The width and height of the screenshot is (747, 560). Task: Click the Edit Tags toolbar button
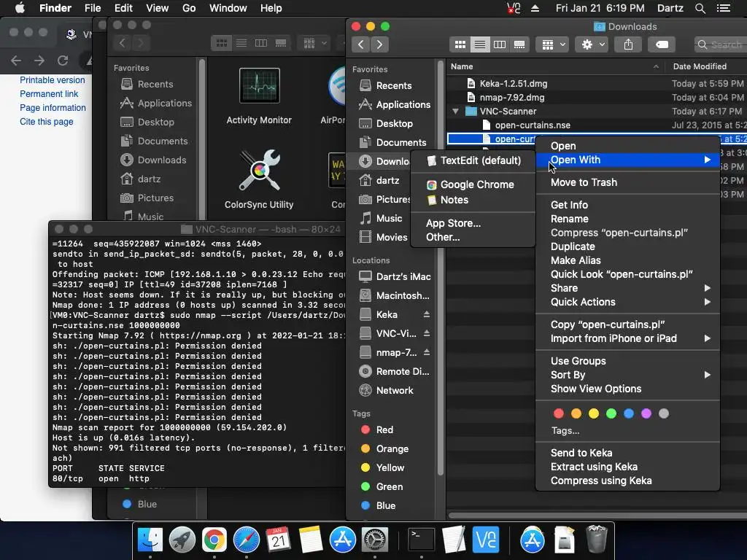click(662, 44)
